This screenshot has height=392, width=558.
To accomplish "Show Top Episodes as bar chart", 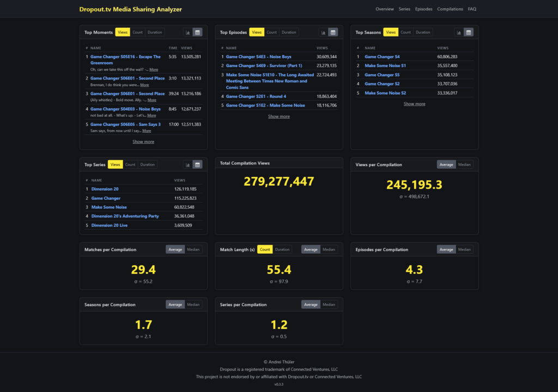I will click(323, 33).
